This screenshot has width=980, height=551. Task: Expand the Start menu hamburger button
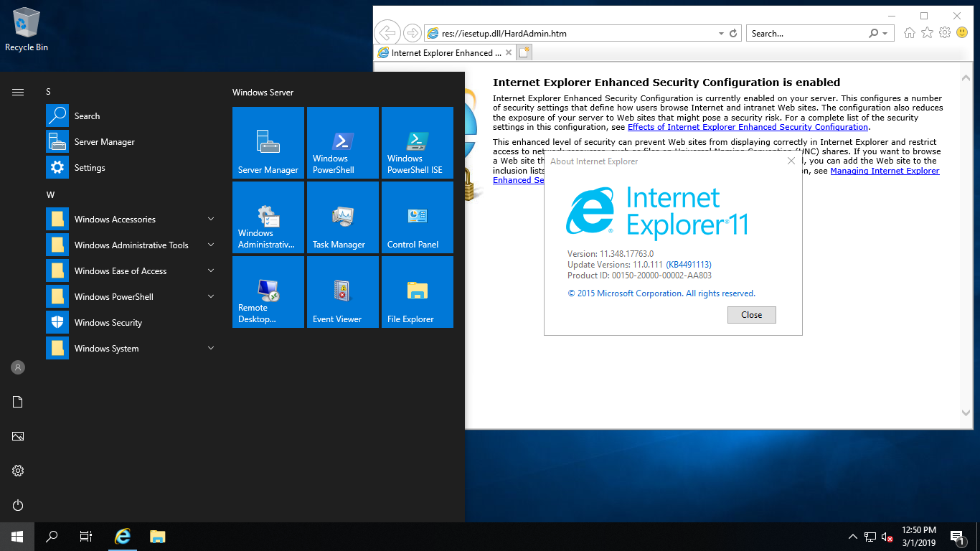point(18,92)
